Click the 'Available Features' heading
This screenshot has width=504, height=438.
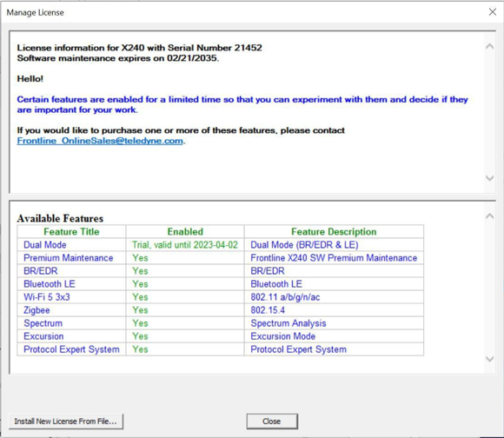pos(60,218)
